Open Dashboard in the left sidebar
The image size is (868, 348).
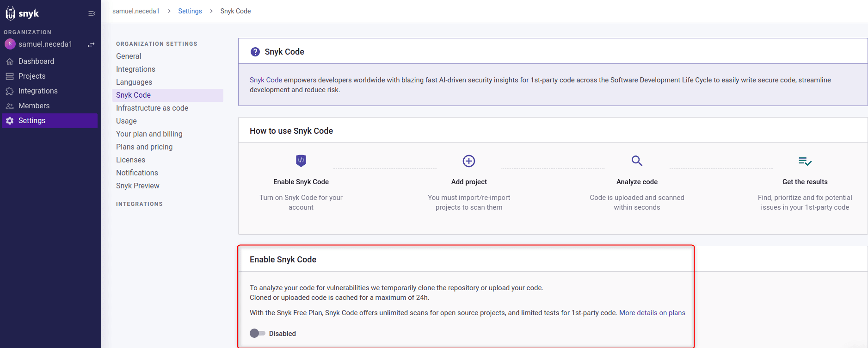click(x=36, y=61)
